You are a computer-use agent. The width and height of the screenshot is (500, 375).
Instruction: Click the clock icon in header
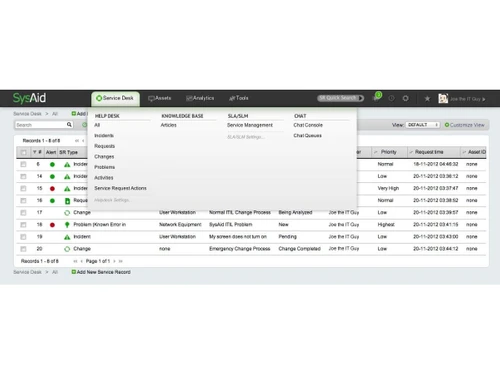391,98
